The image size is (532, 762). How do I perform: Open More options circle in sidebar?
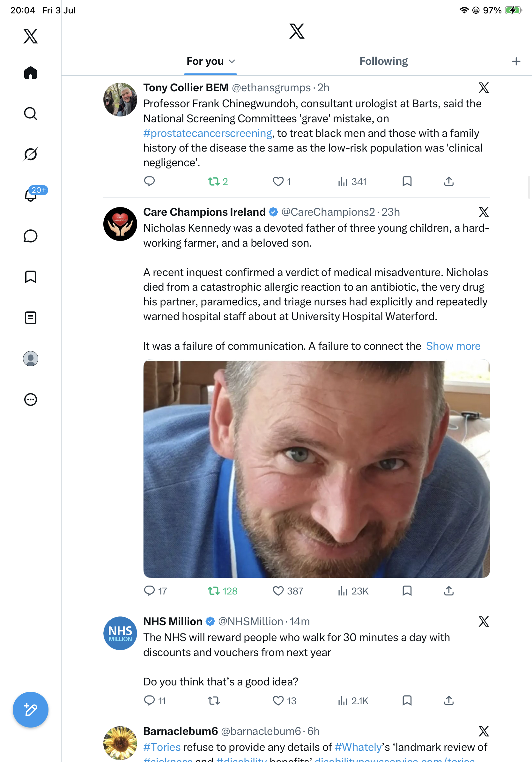[x=31, y=400]
